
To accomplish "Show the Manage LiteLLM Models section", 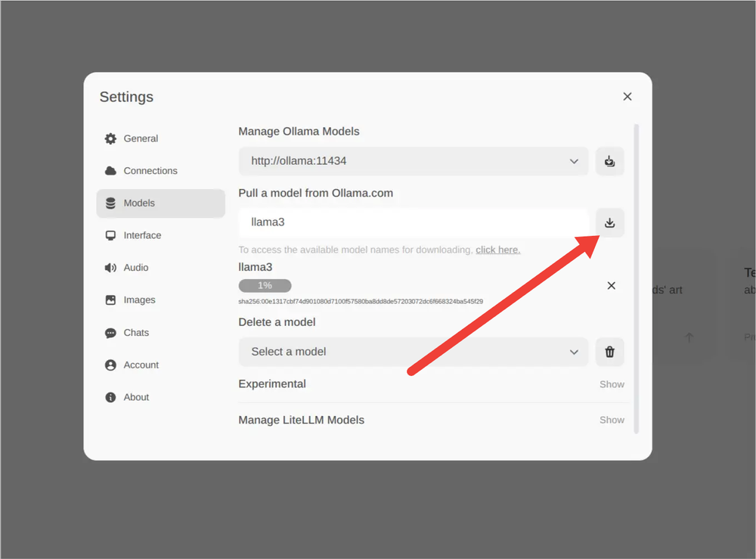I will 611,420.
